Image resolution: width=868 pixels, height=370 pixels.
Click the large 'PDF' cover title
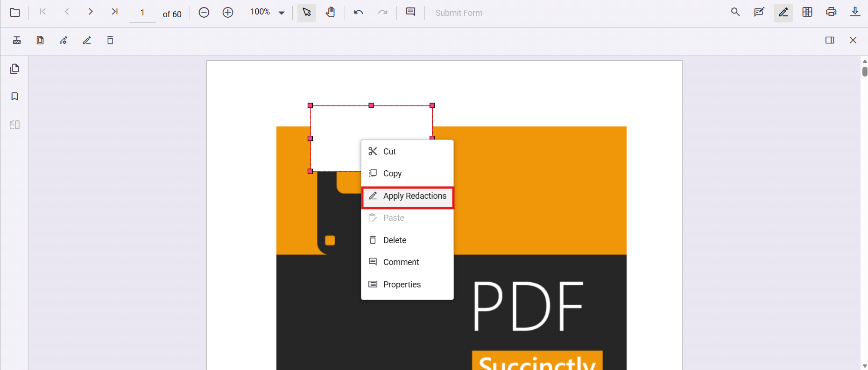pos(528,306)
